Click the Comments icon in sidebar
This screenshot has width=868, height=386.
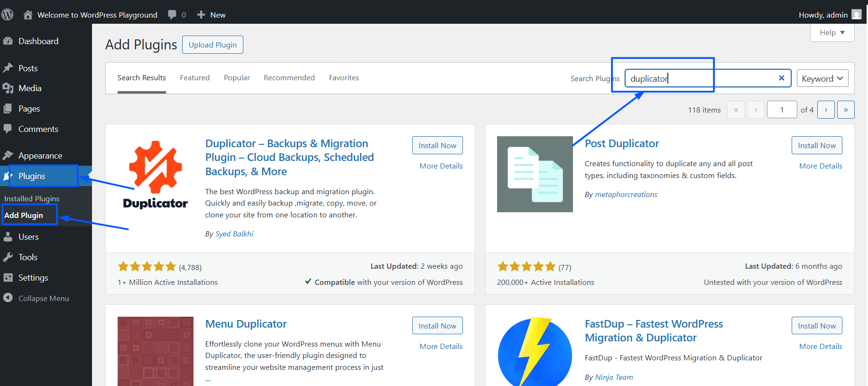point(8,129)
